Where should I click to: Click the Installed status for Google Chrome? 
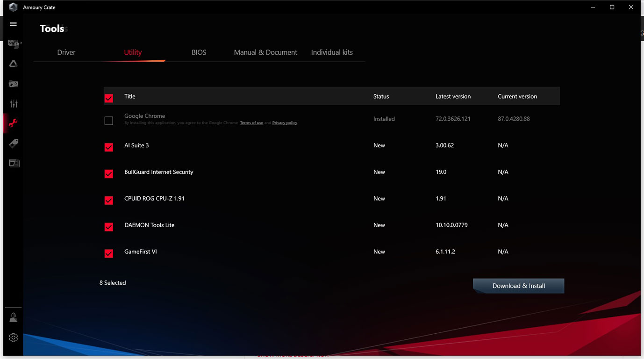384,119
